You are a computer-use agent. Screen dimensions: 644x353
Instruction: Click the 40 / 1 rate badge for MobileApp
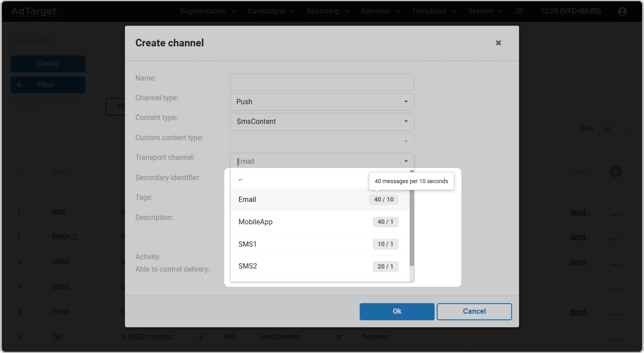[x=386, y=222]
